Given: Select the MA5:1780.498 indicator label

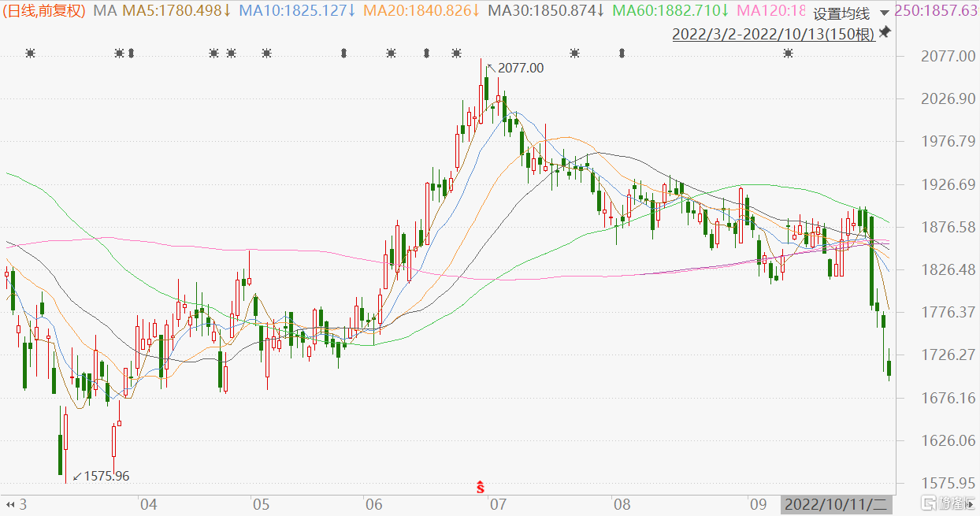Looking at the screenshot, I should coord(178,11).
